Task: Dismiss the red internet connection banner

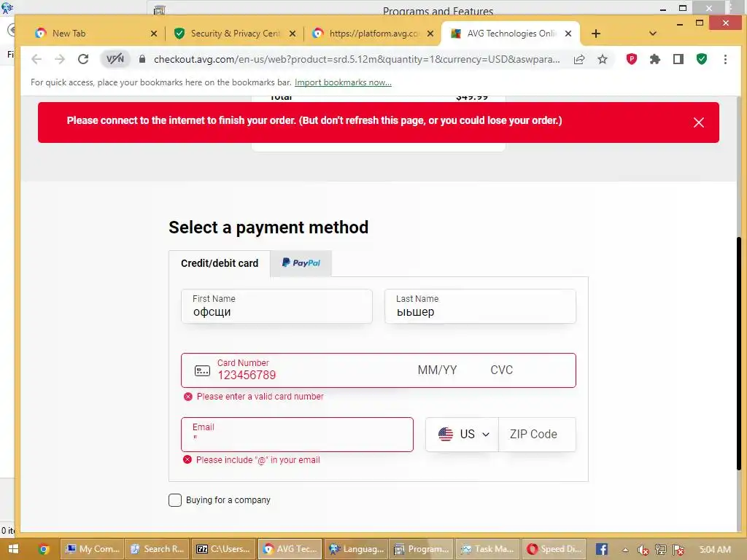Action: (698, 122)
